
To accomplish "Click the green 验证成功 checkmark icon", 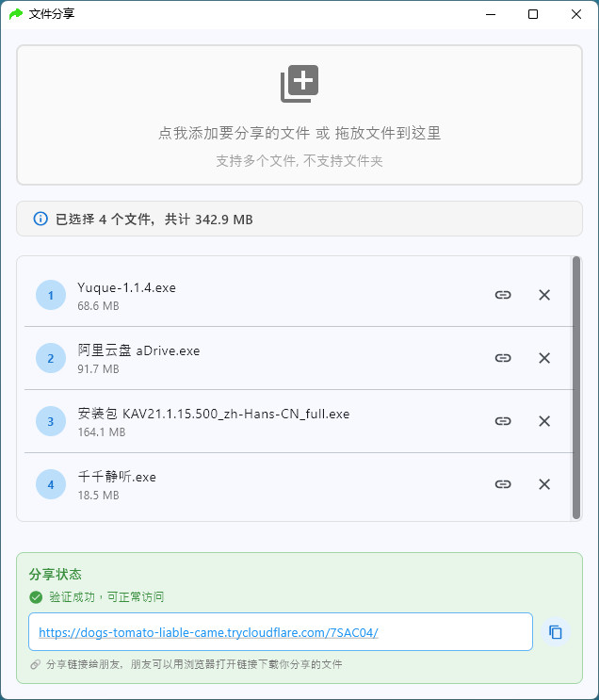I will [x=36, y=596].
